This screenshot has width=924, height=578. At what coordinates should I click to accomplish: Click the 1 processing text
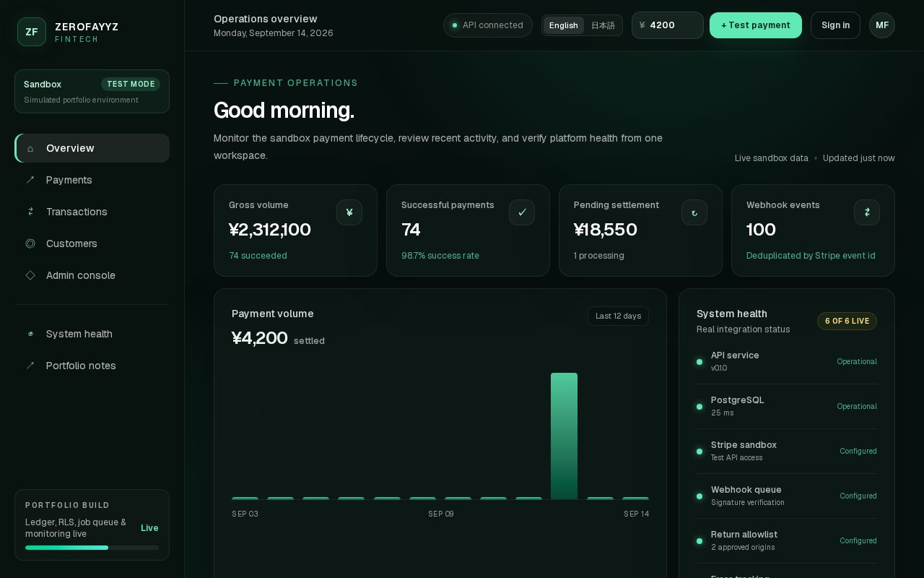(599, 256)
